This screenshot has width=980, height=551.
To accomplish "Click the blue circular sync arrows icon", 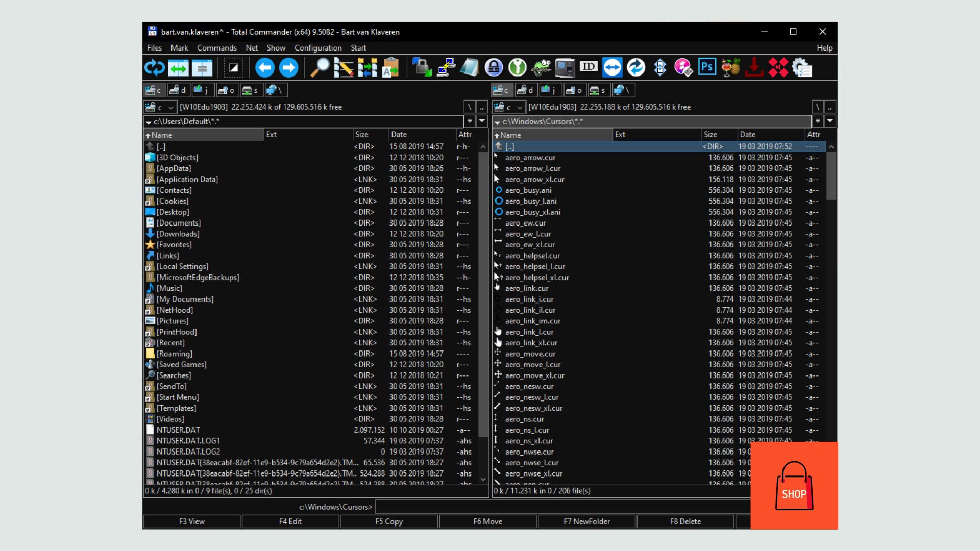I will pos(636,67).
